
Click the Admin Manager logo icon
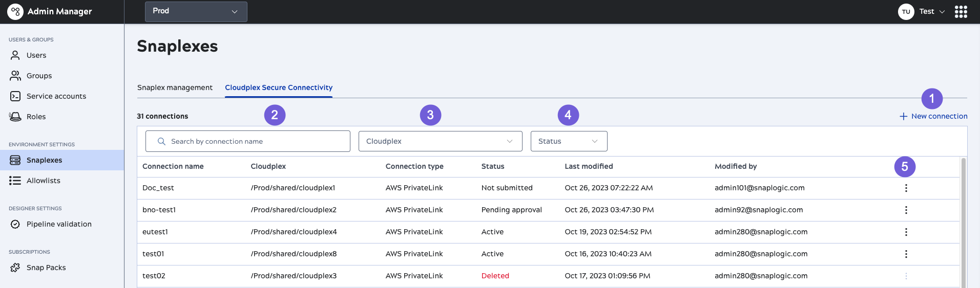(x=15, y=12)
